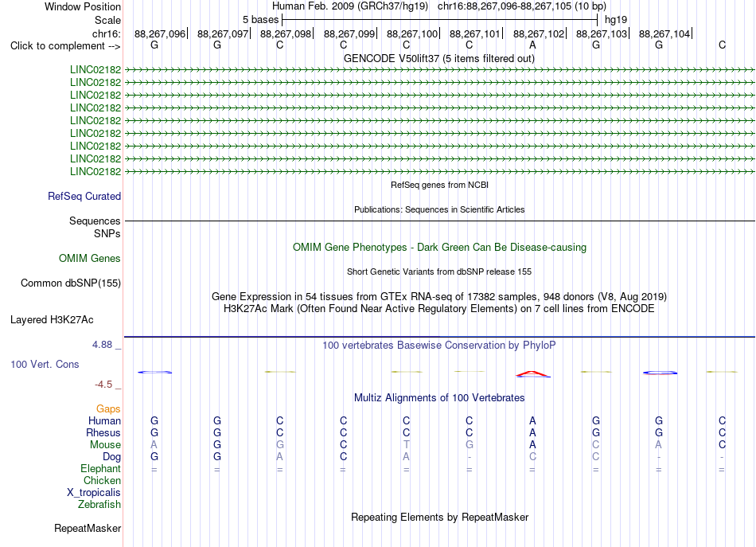Select the chr16: base position label
Image resolution: width=756 pixels, height=547 pixels.
[x=107, y=33]
